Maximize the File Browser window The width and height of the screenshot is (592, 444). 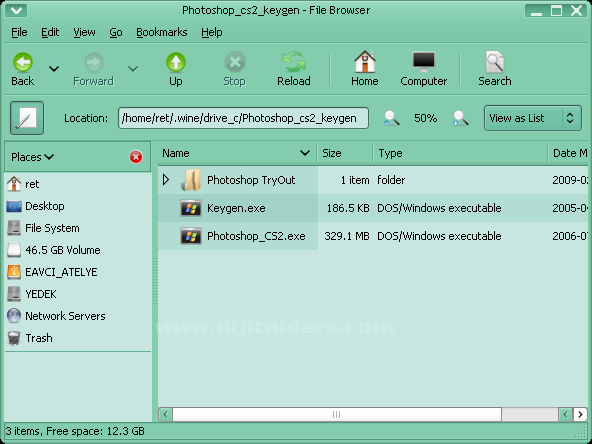pos(556,10)
